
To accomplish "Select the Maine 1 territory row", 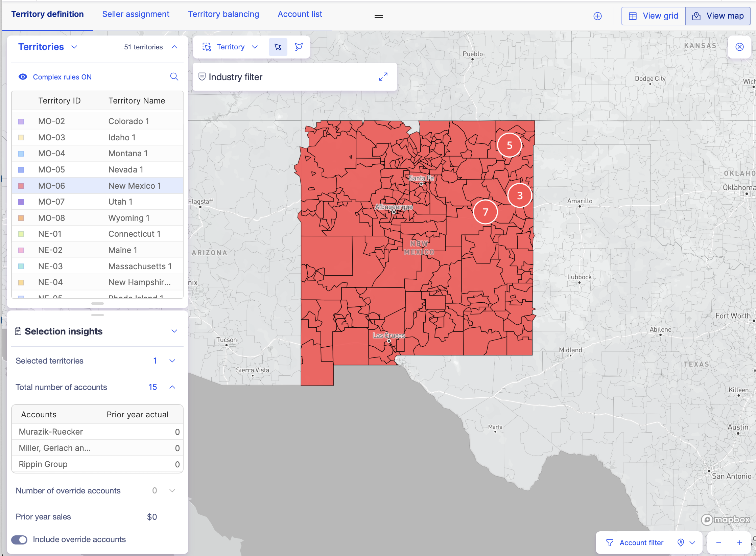I will tap(97, 250).
